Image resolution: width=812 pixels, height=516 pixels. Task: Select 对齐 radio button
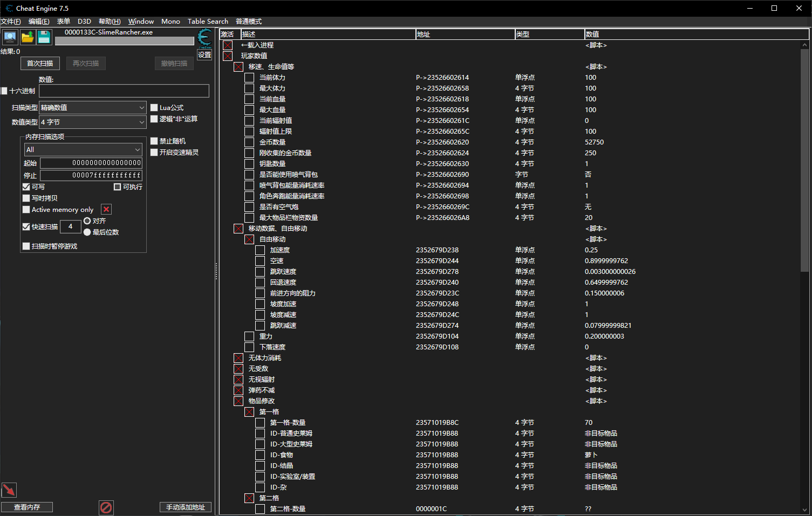pos(87,221)
